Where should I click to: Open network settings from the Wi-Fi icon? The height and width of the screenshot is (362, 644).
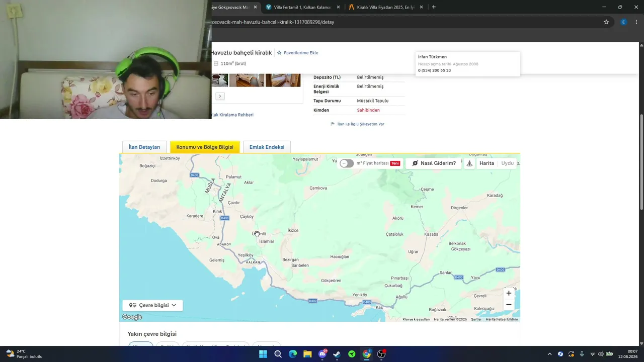[x=593, y=354]
